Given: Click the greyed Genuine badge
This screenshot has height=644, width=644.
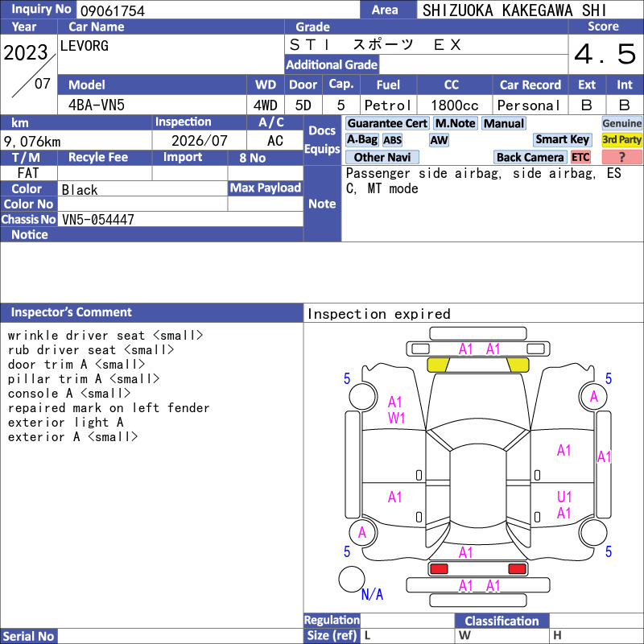Looking at the screenshot, I should click(x=621, y=123).
